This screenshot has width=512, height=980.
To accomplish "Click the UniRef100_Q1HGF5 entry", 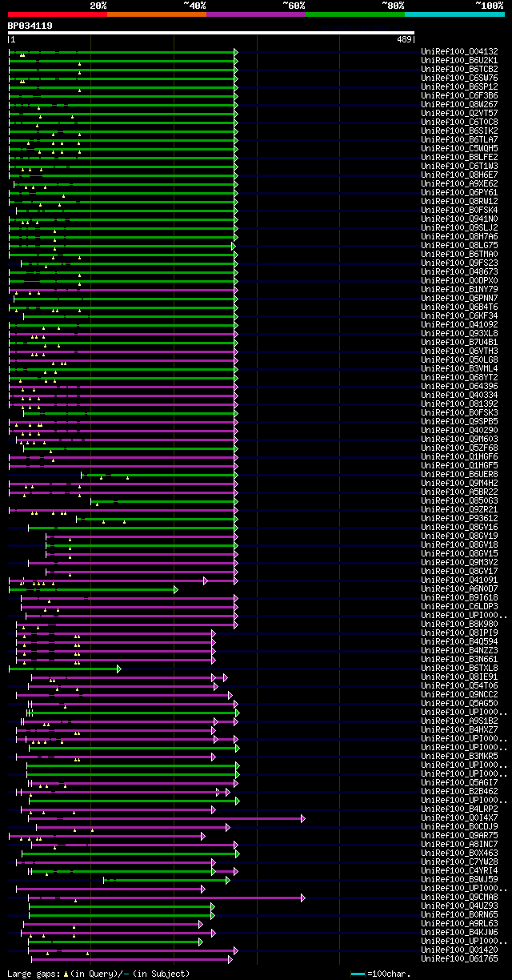I will coord(459,466).
